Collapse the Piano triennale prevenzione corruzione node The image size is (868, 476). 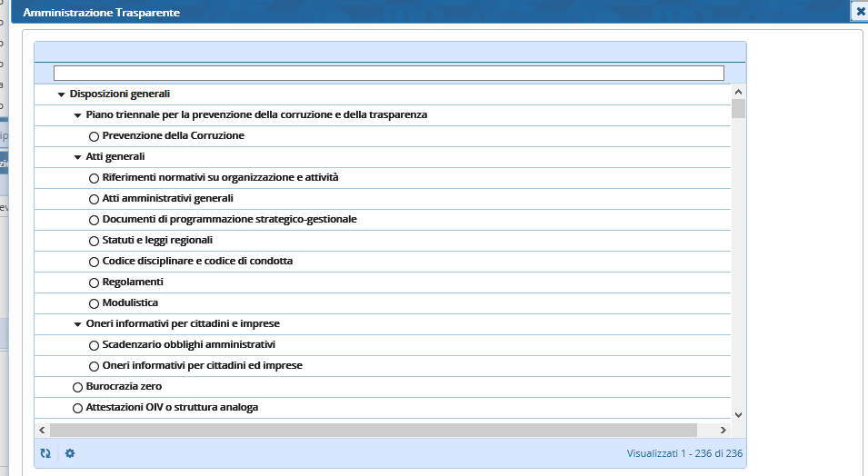pos(77,115)
